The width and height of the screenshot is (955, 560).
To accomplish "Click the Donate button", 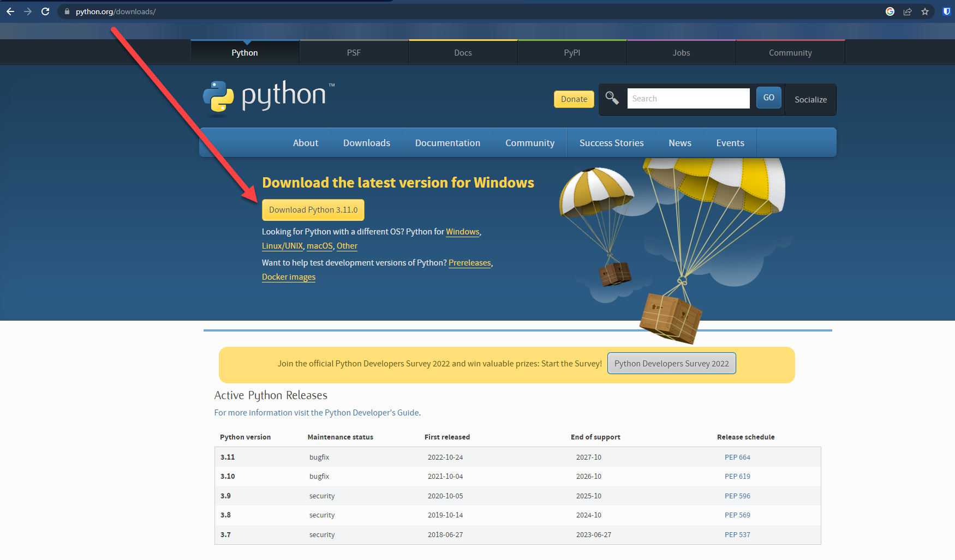I will click(574, 99).
